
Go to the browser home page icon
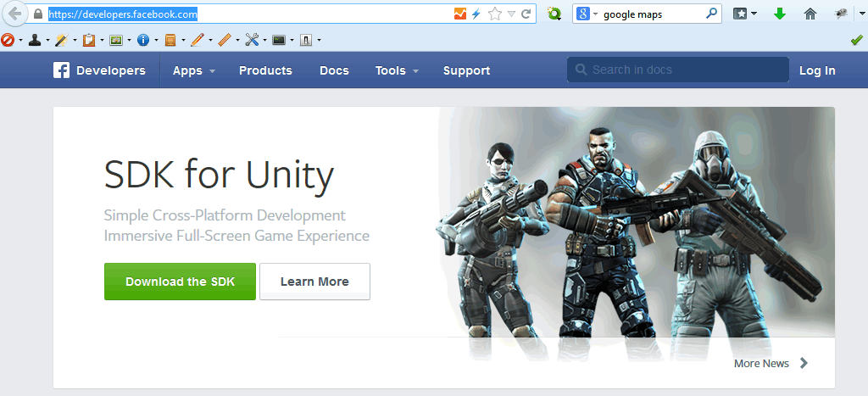point(810,14)
